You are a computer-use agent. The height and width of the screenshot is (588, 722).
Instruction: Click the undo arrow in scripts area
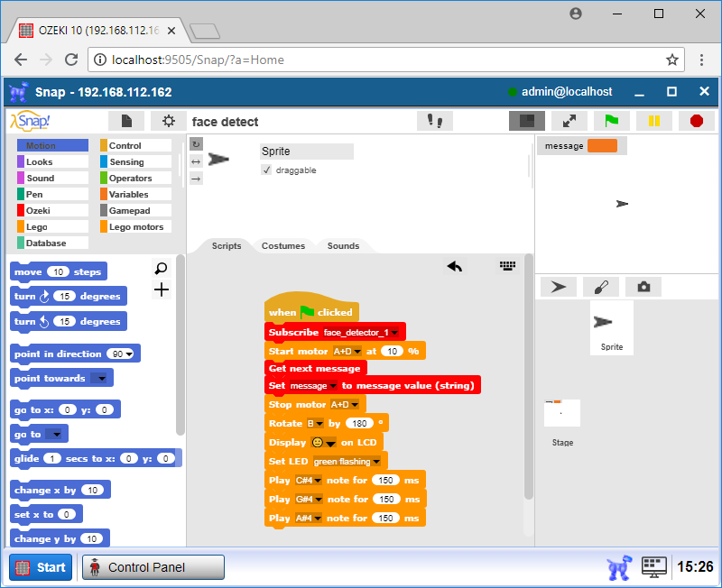point(455,266)
